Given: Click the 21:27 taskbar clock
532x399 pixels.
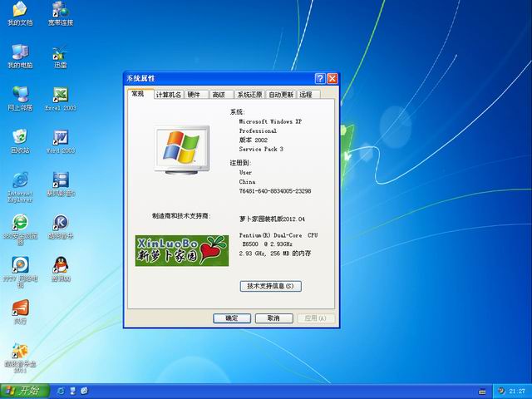Looking at the screenshot, I should [517, 392].
